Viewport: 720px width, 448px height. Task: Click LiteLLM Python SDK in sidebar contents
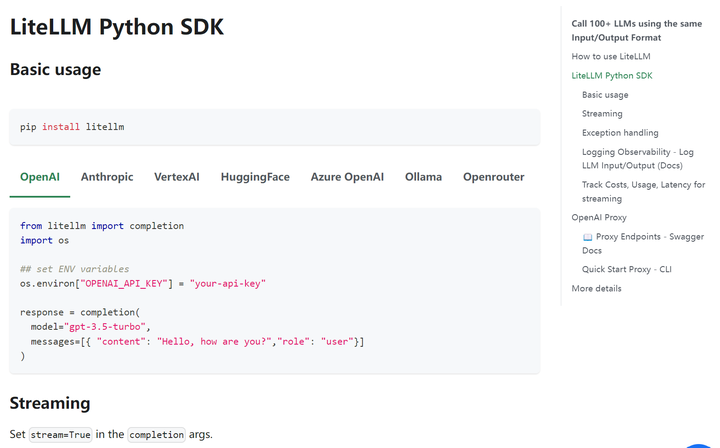(x=612, y=76)
